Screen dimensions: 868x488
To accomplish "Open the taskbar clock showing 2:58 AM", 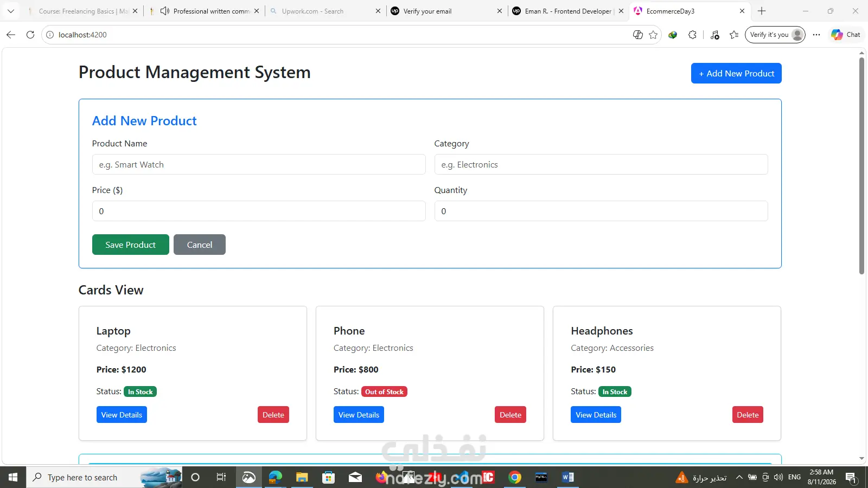I will [x=821, y=477].
